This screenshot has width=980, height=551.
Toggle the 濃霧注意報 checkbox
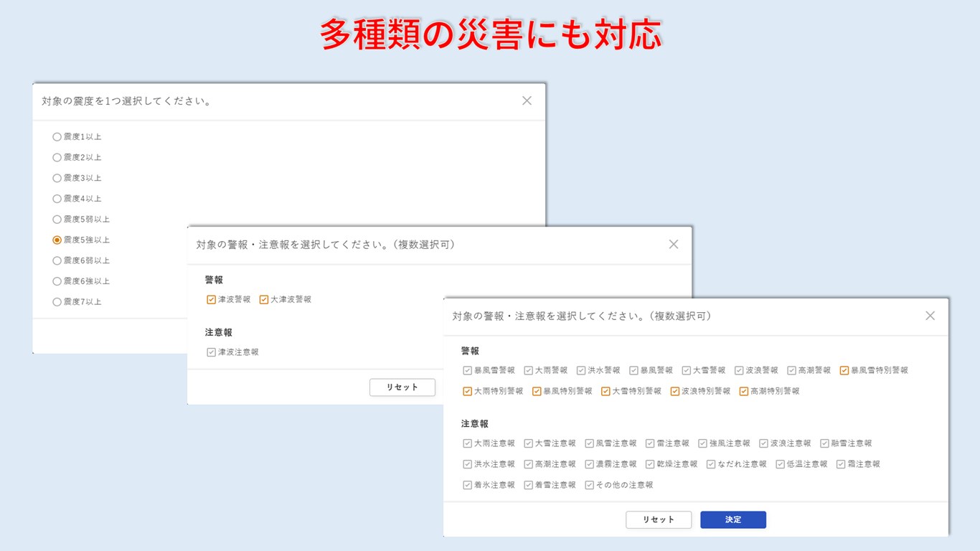(589, 464)
